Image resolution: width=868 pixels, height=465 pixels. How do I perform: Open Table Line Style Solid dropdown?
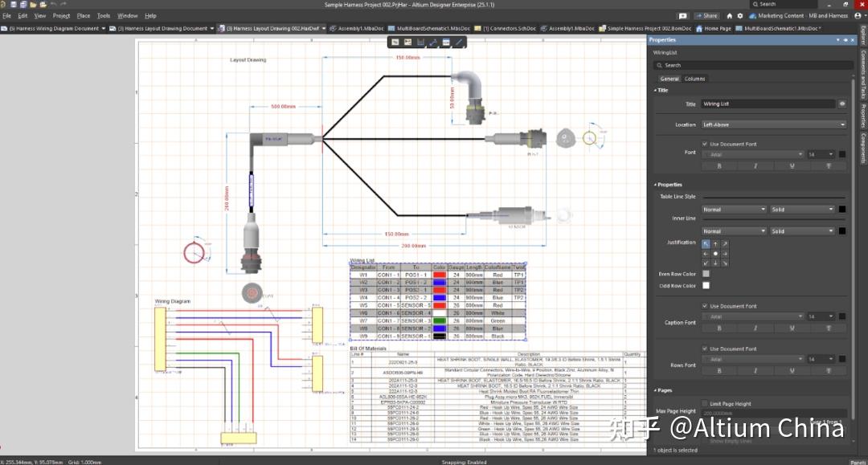coord(802,210)
